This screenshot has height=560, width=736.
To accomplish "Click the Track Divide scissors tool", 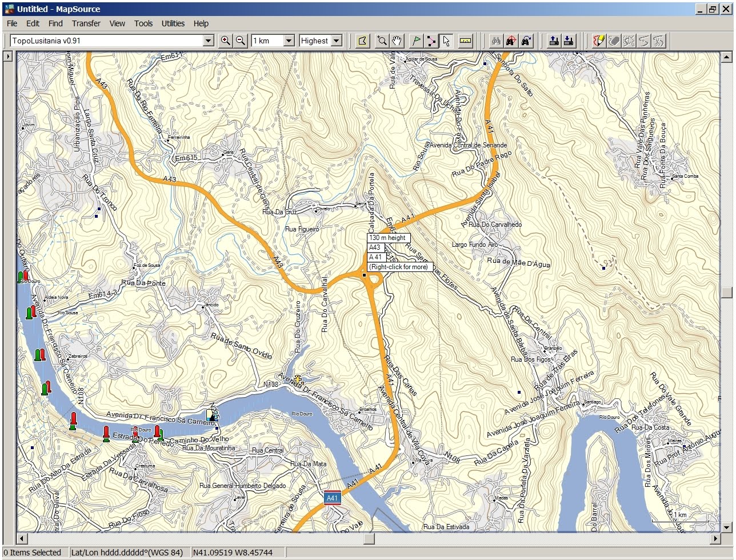I will (x=658, y=41).
